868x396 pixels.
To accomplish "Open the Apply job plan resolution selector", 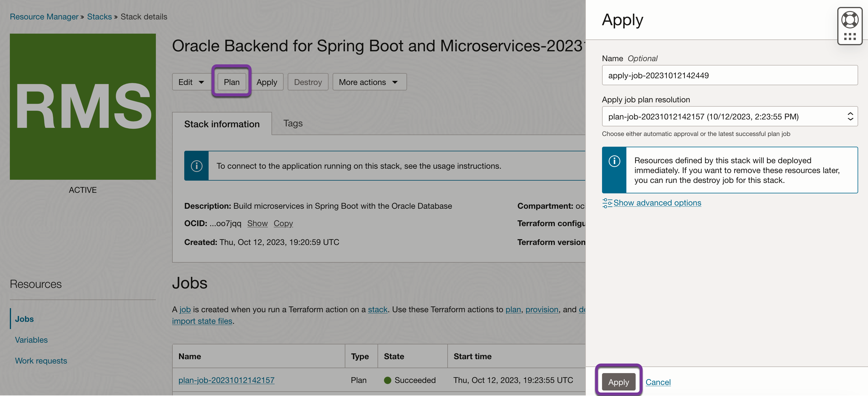I will coord(730,117).
